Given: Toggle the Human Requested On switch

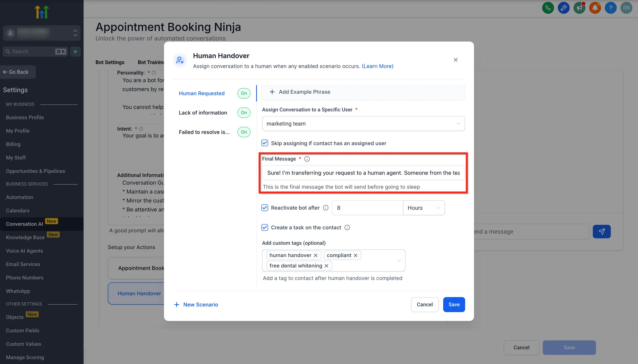Looking at the screenshot, I should (244, 93).
